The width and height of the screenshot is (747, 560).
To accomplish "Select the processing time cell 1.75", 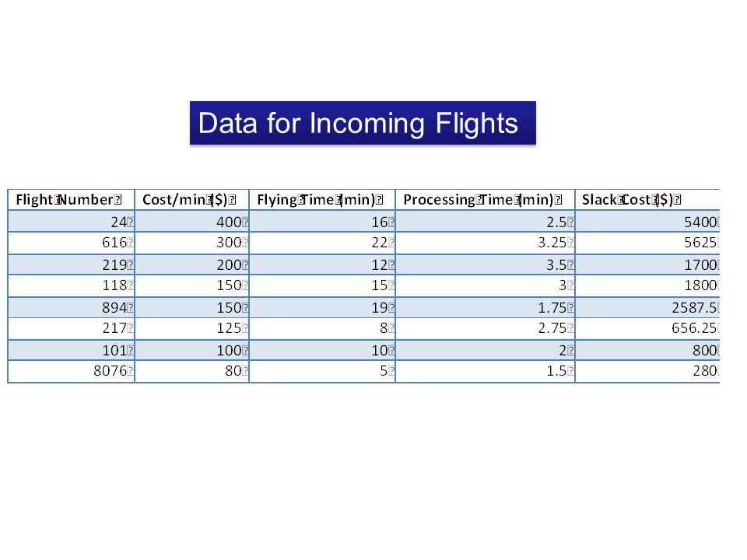I will click(486, 307).
